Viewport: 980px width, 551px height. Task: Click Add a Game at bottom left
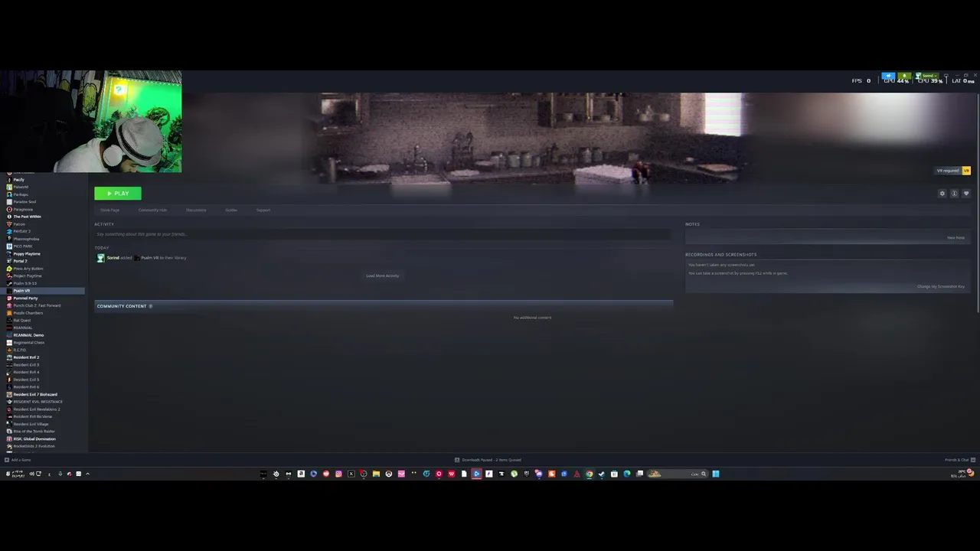18,460
